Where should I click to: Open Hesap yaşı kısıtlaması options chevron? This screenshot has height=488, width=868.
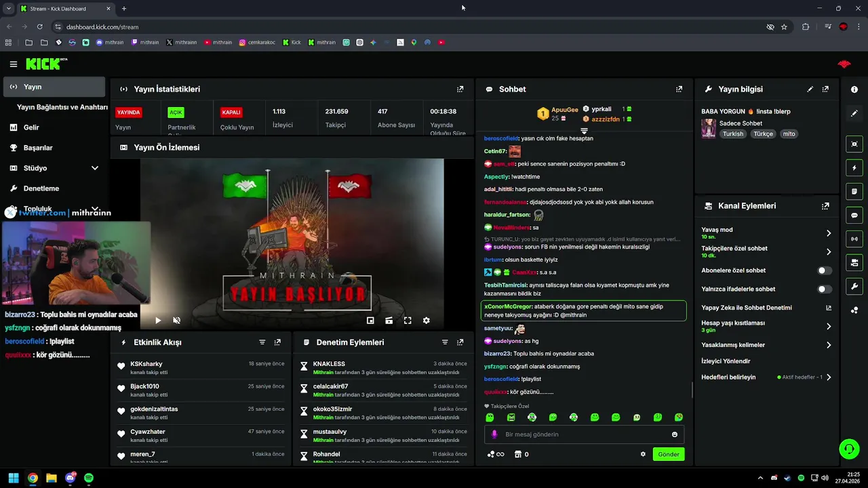click(x=829, y=327)
